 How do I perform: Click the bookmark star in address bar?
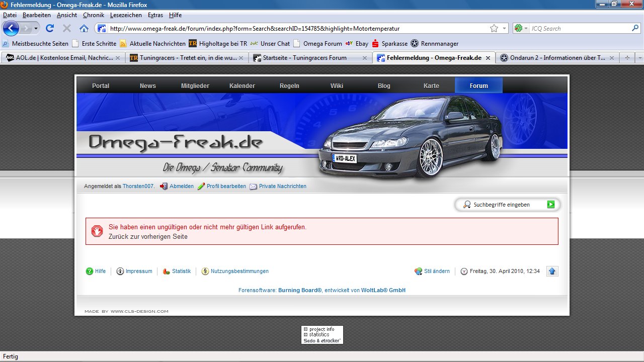coord(494,28)
